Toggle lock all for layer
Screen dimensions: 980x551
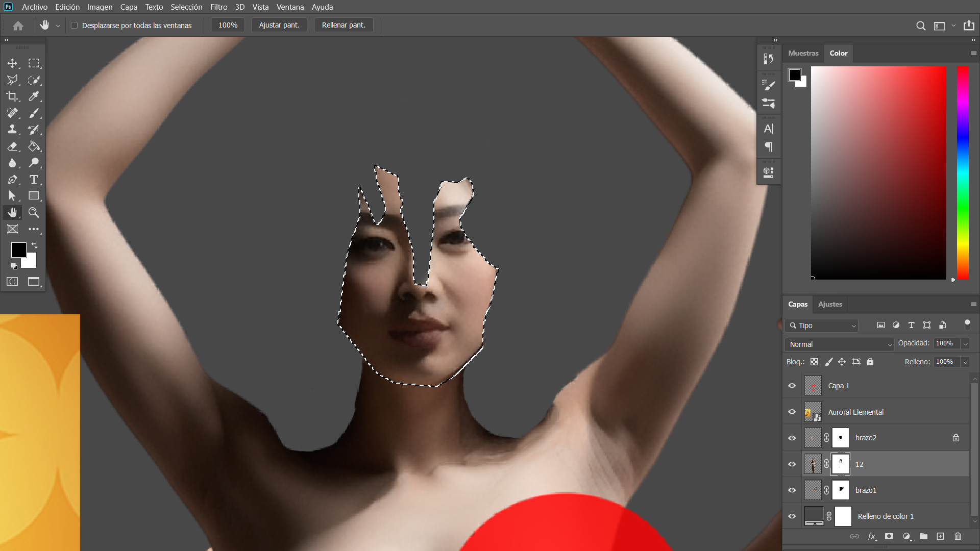[x=870, y=362]
